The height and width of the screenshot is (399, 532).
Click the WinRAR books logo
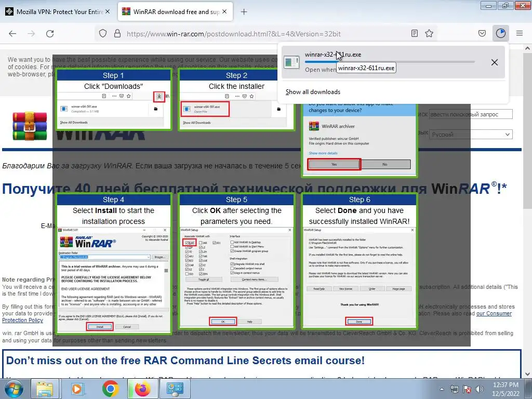click(x=30, y=126)
